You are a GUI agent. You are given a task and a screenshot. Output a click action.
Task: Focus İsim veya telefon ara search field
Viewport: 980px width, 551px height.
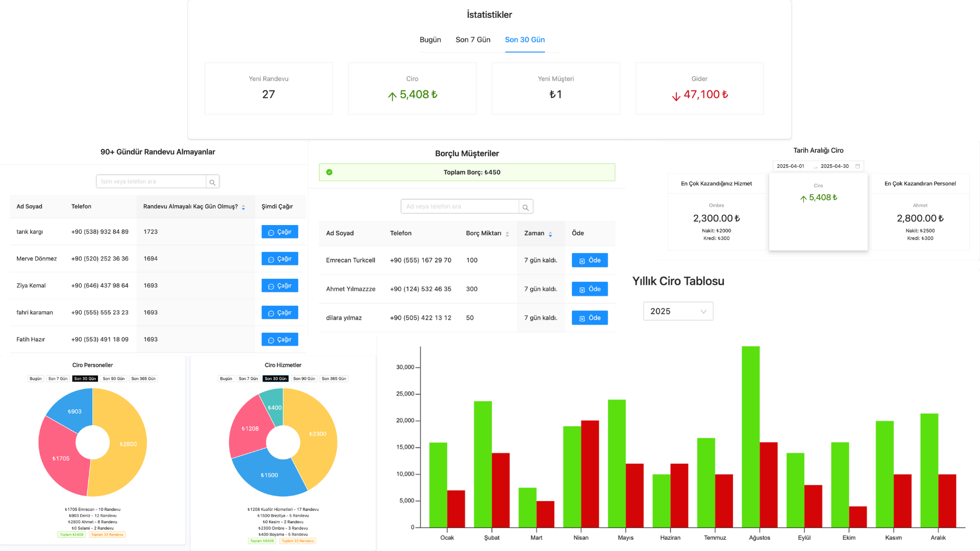tap(151, 182)
